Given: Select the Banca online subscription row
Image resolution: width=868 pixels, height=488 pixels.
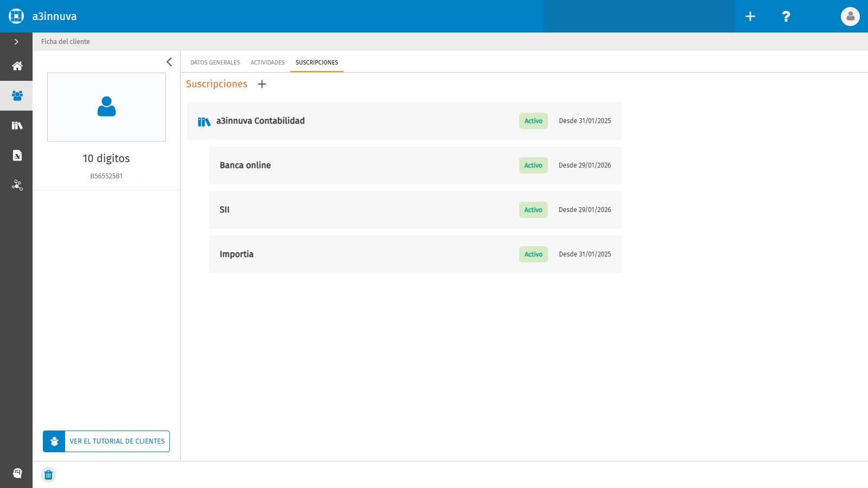Looking at the screenshot, I should point(415,165).
